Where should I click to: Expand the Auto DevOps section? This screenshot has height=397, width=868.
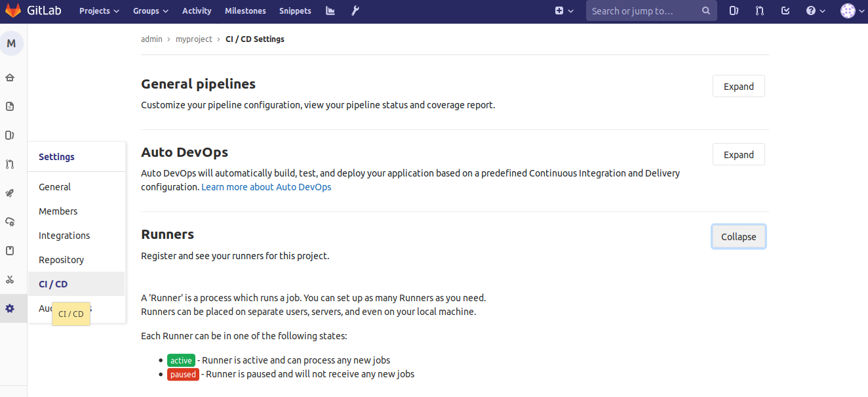pos(738,155)
